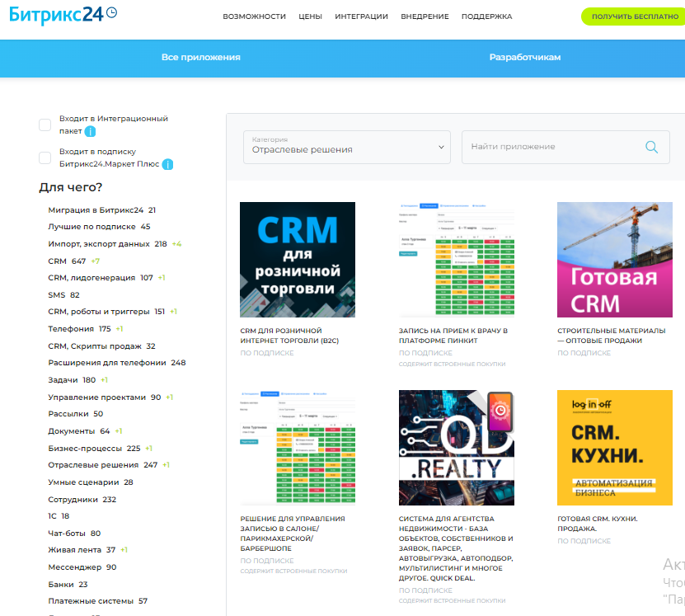Switch to Разработчикам tab
The height and width of the screenshot is (616, 685).
click(524, 57)
